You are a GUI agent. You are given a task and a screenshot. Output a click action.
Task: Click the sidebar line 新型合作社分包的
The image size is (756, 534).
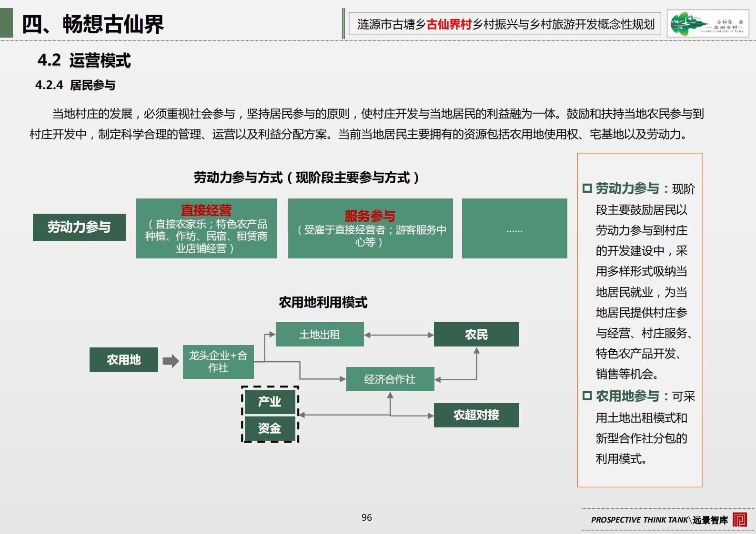coord(642,438)
